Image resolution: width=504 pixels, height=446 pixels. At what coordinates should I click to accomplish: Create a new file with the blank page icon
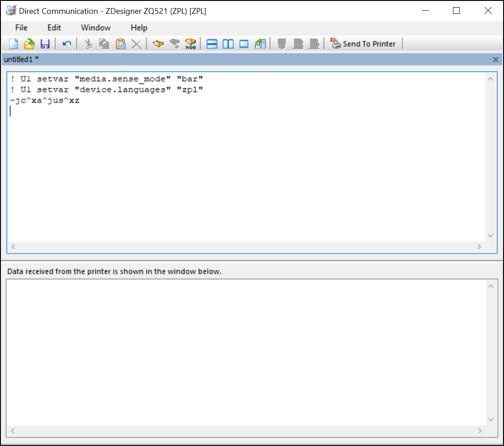14,44
